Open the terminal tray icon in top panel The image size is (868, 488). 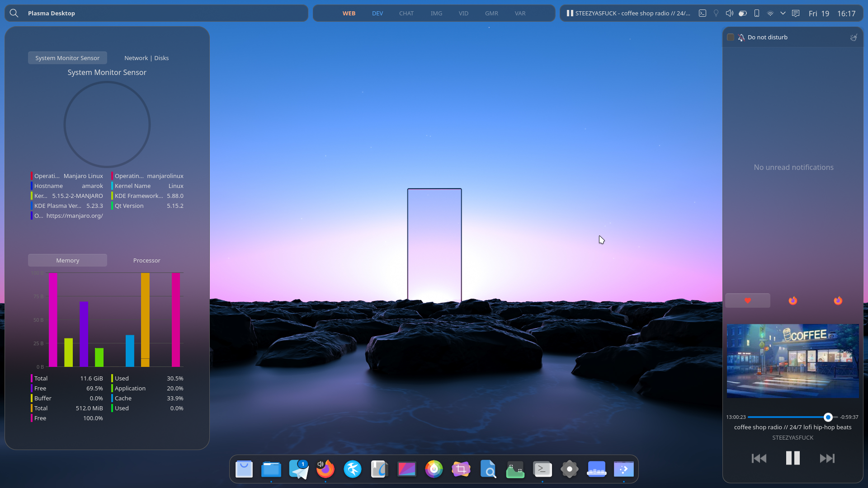703,13
